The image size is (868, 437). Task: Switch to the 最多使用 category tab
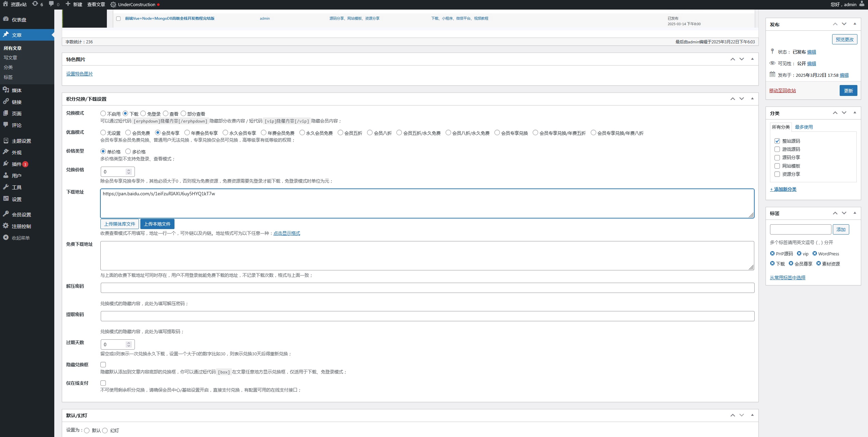coord(803,127)
